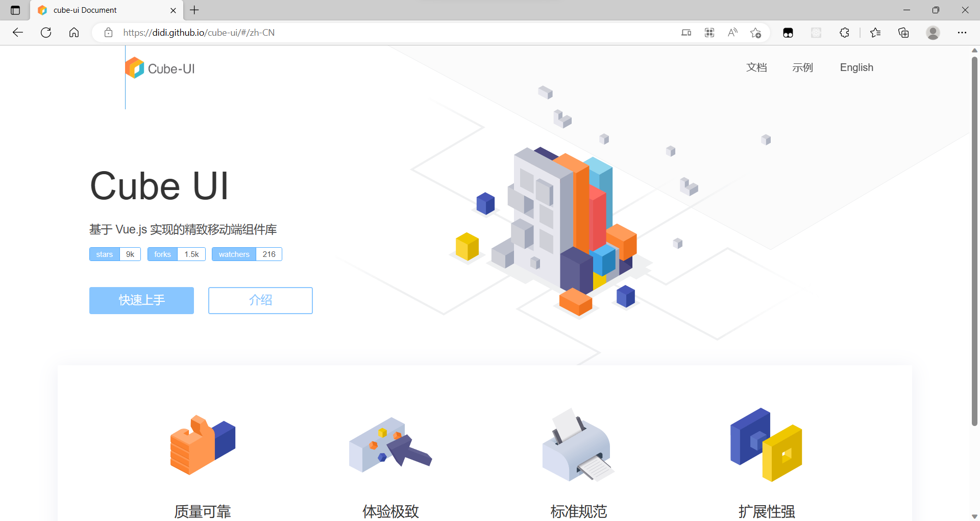The width and height of the screenshot is (980, 521).
Task: Open the browser profile menu
Action: point(933,32)
